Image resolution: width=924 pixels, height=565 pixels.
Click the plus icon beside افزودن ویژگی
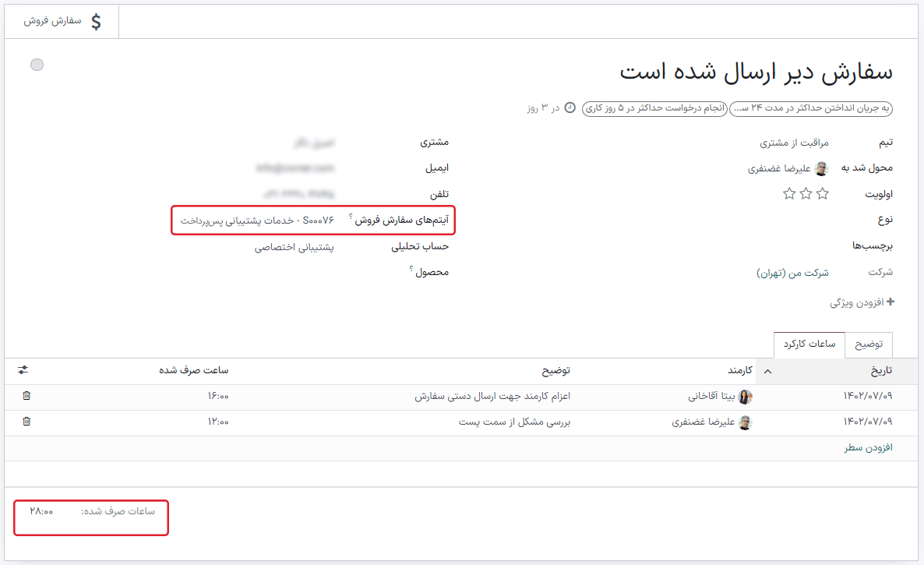click(x=890, y=302)
